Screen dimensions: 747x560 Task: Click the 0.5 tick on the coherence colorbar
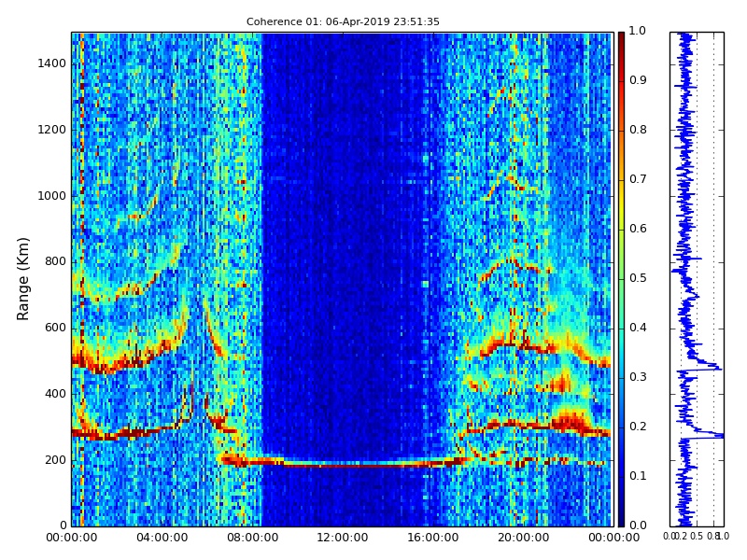click(x=638, y=278)
